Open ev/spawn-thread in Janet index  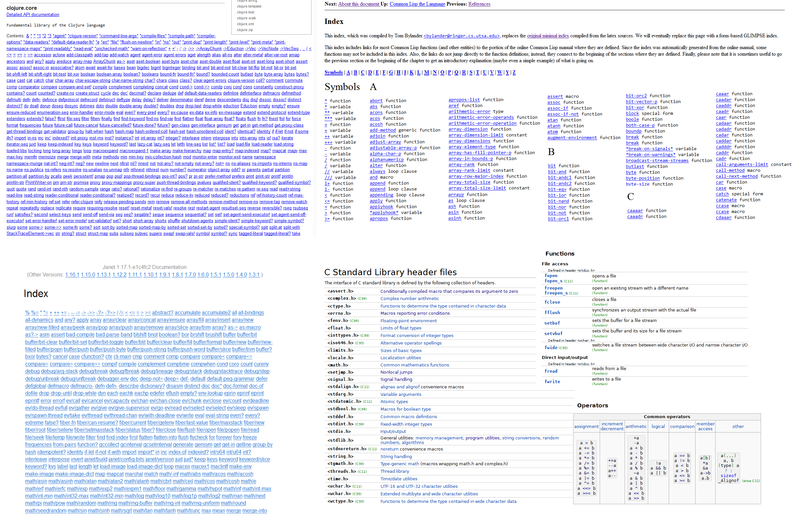tap(44, 416)
